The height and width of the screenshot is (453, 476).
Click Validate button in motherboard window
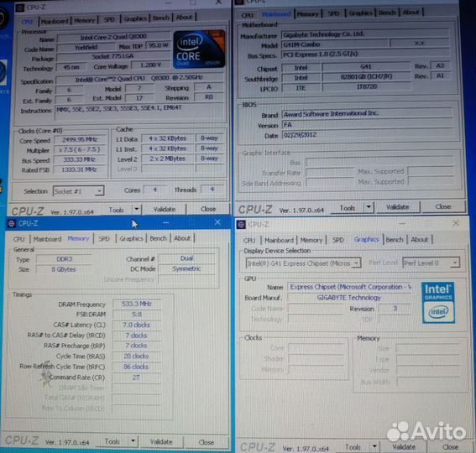[x=398, y=207]
